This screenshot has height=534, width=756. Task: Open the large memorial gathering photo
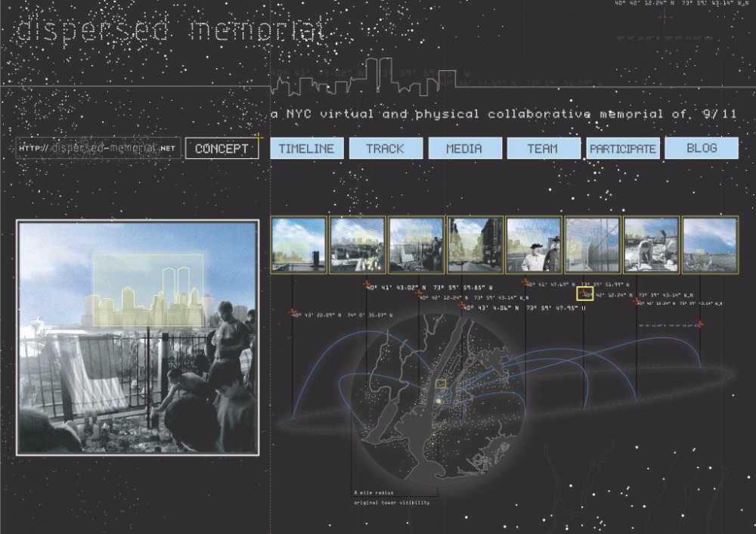tap(138, 337)
